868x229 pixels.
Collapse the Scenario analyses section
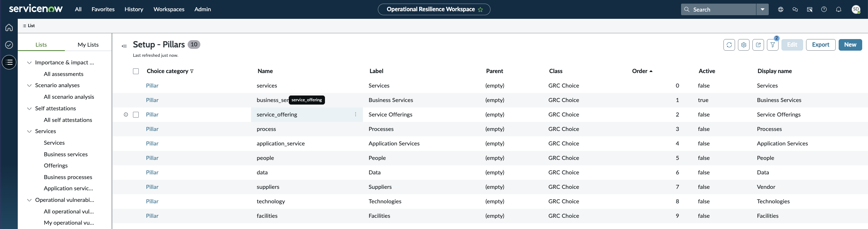coord(29,85)
